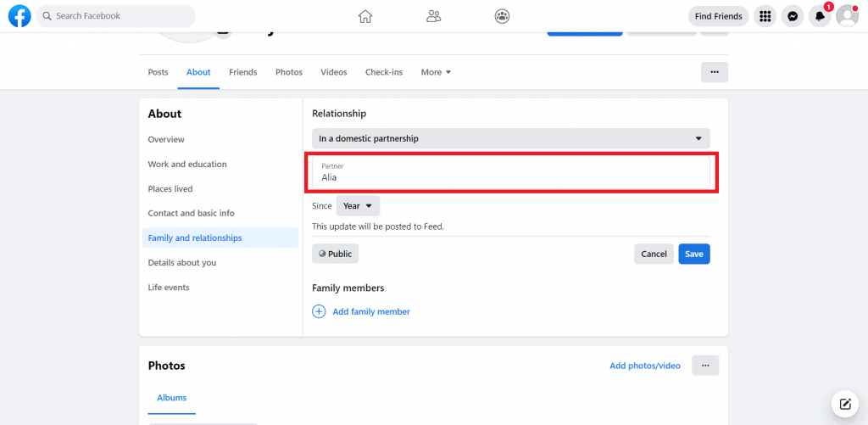The image size is (868, 425).
Task: Change the Public audience selector
Action: [x=336, y=254]
